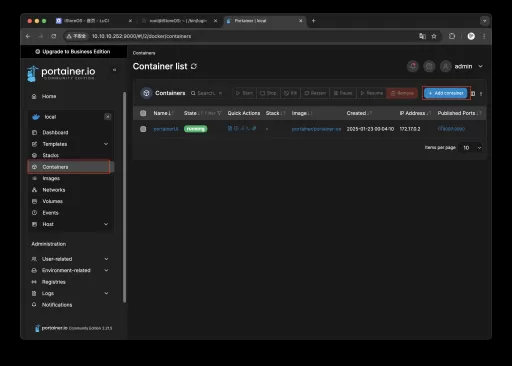Open the admin account dropdown chevron

pyautogui.click(x=480, y=66)
